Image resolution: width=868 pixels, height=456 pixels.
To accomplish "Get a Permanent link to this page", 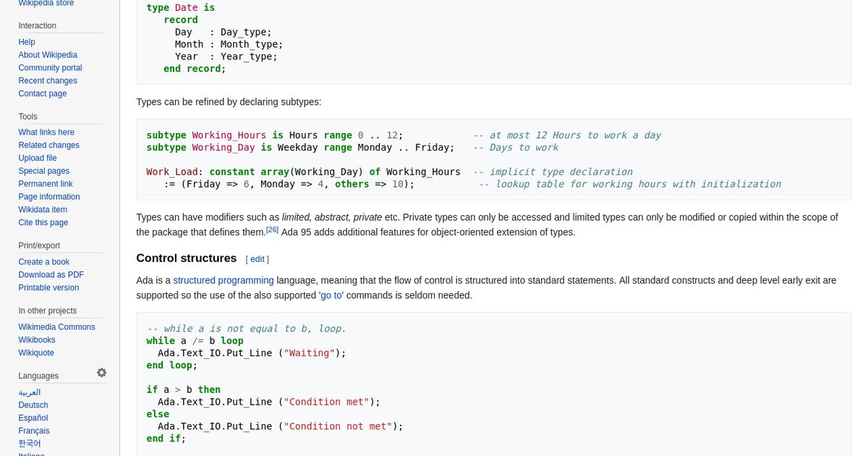I will (x=46, y=184).
